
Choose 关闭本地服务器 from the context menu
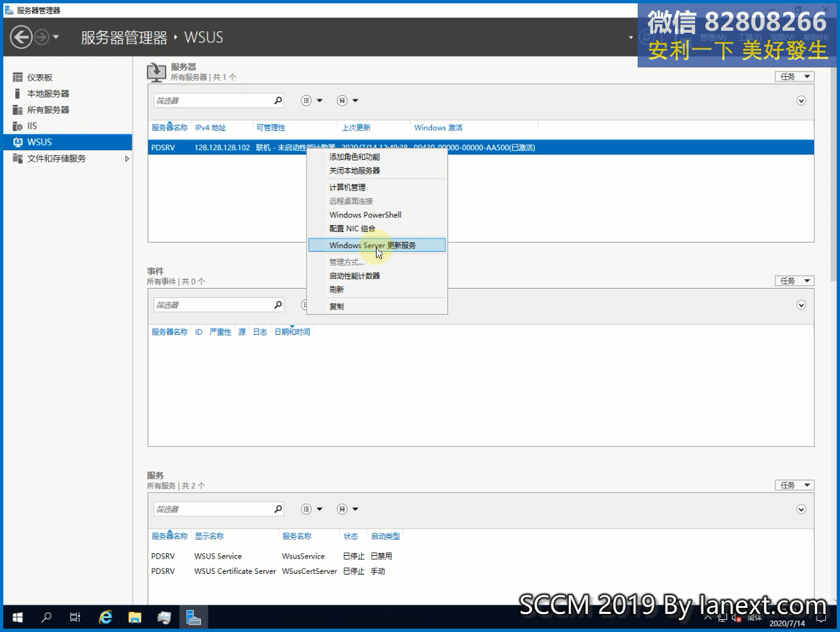pyautogui.click(x=377, y=170)
